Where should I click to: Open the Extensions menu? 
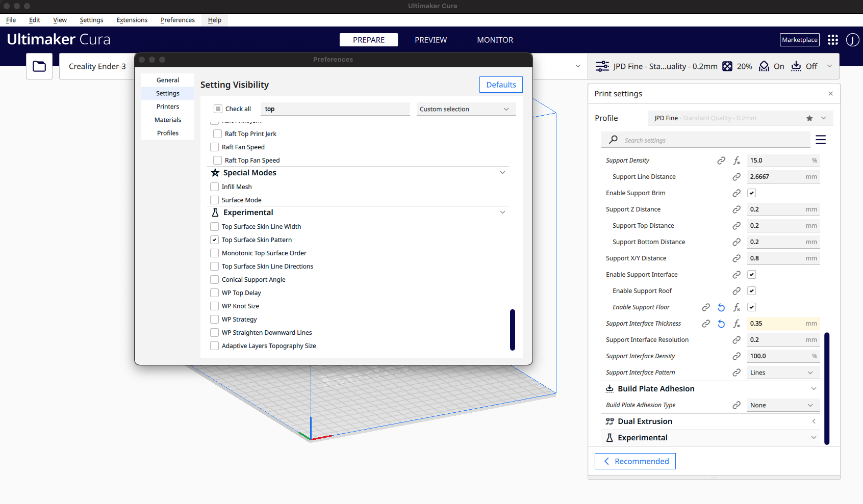point(132,20)
